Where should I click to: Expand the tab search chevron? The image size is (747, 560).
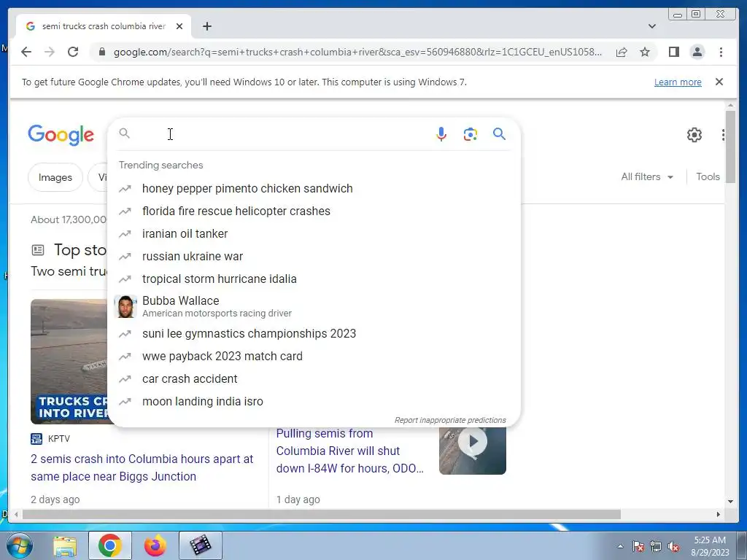(652, 26)
